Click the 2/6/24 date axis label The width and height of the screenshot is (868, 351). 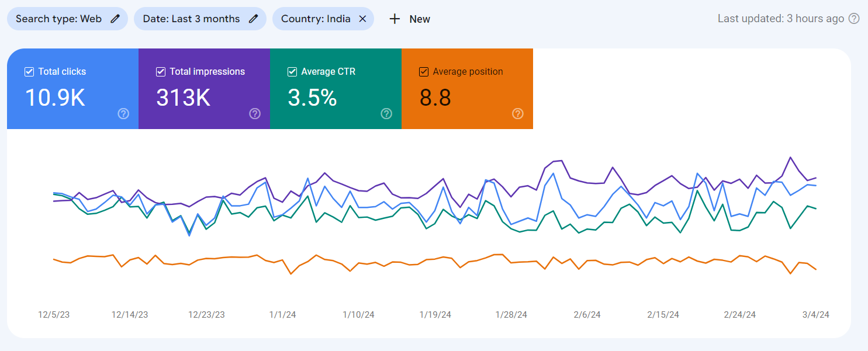point(587,315)
